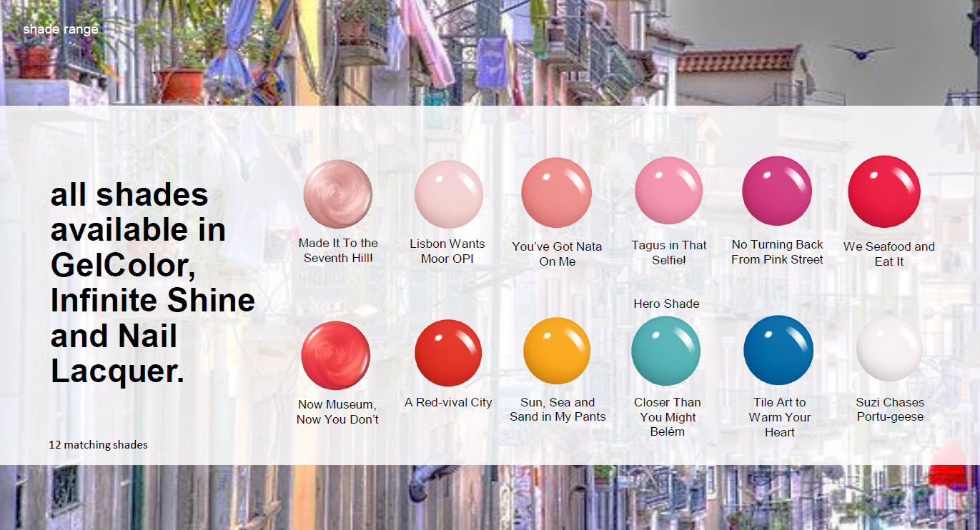Select the Lisbon Wants Moor OPI swatch
This screenshot has width=980, height=530.
pyautogui.click(x=449, y=194)
